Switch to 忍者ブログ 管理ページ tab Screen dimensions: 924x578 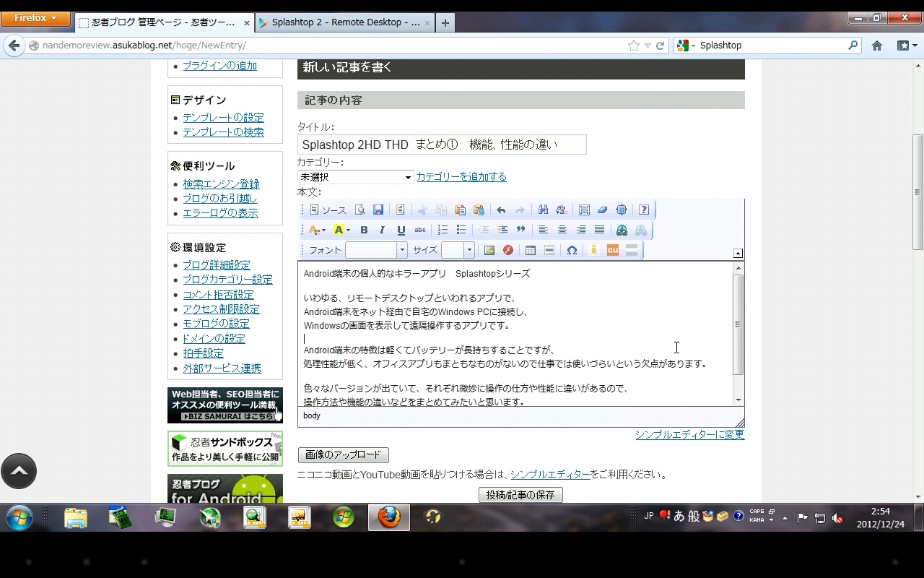tap(164, 22)
